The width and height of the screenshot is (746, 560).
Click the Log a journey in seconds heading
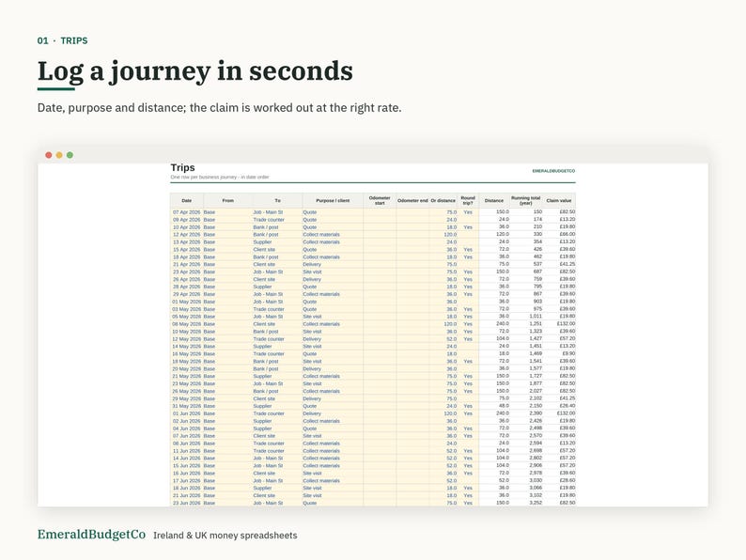point(195,71)
